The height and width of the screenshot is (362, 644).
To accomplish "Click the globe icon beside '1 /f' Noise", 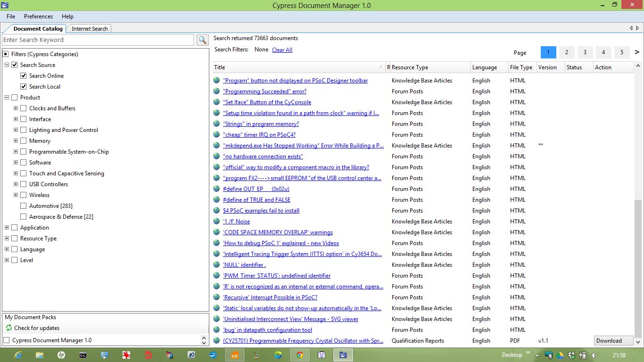I will (x=216, y=221).
